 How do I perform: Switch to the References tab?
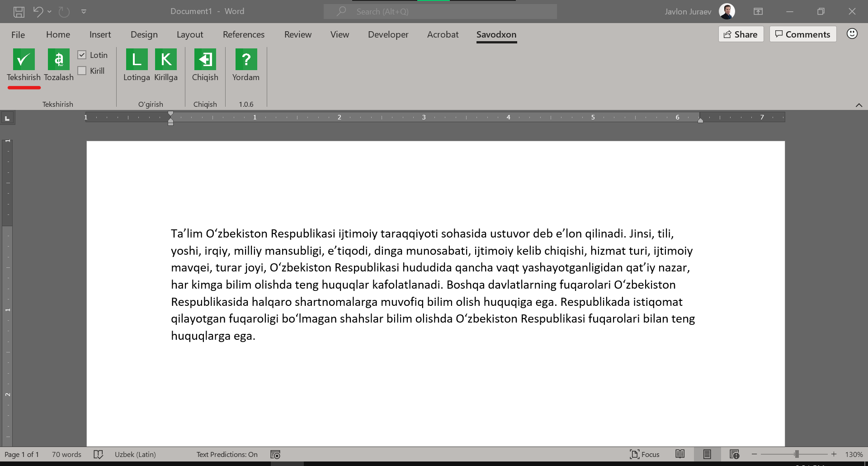(x=243, y=34)
